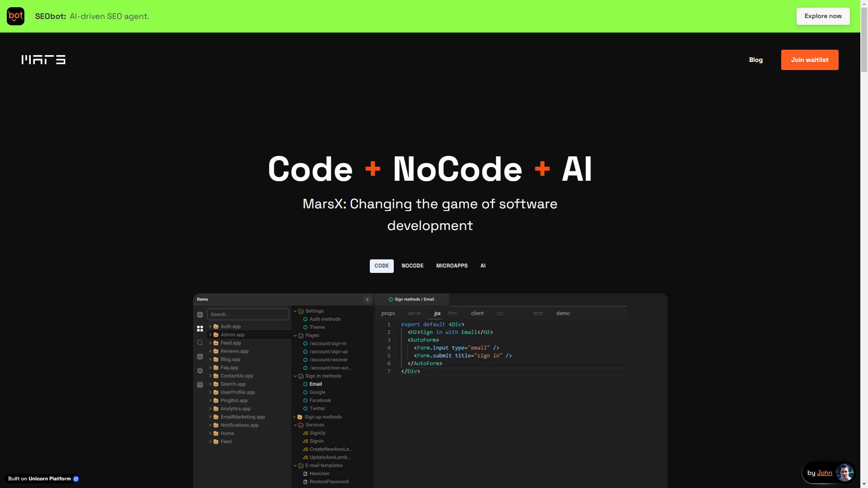Open the settings gear icon in the sidebar
This screenshot has width=868, height=488.
200,371
